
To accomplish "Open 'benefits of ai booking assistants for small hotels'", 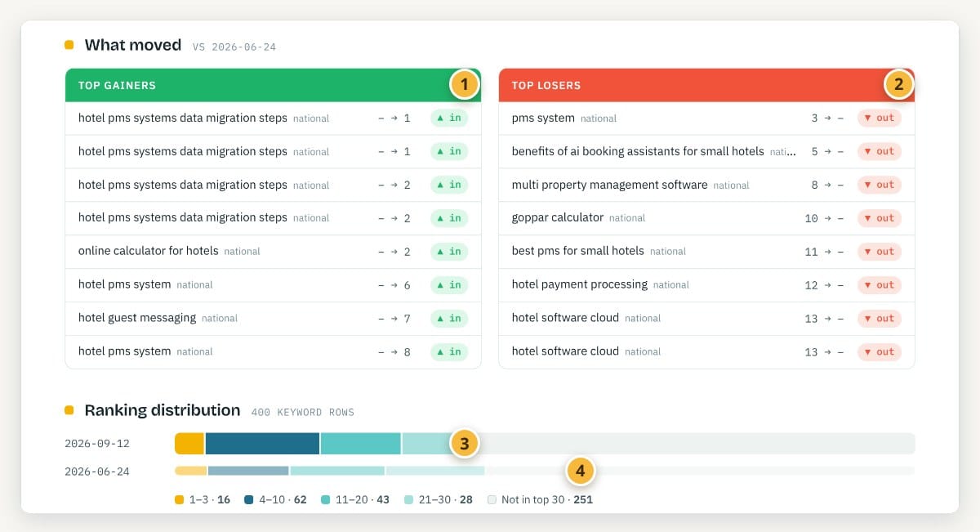I will 638,151.
